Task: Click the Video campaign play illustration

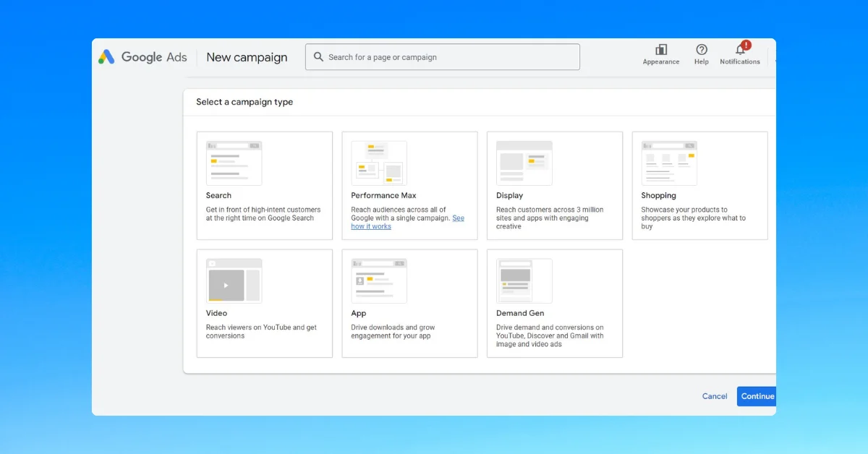Action: [x=234, y=280]
